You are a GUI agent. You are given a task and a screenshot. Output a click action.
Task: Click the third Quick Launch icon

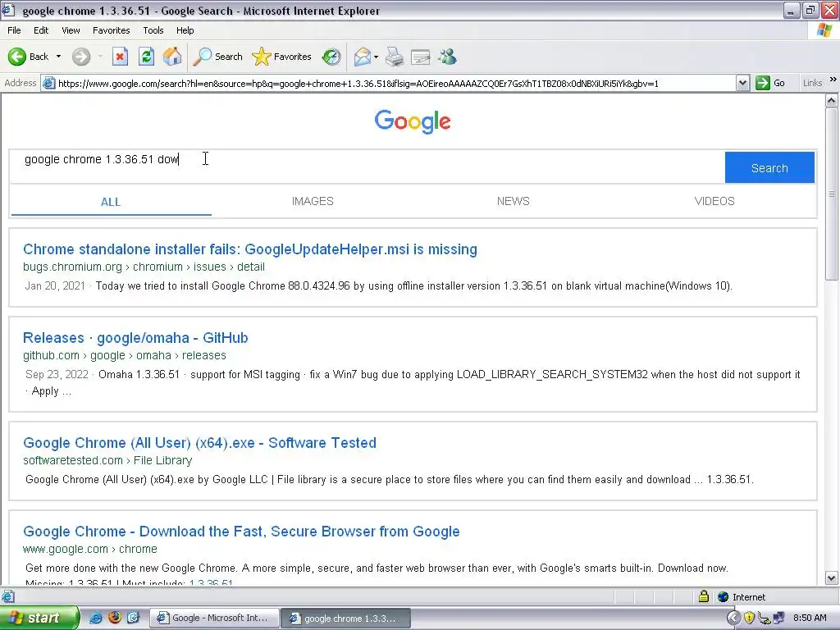tap(133, 618)
